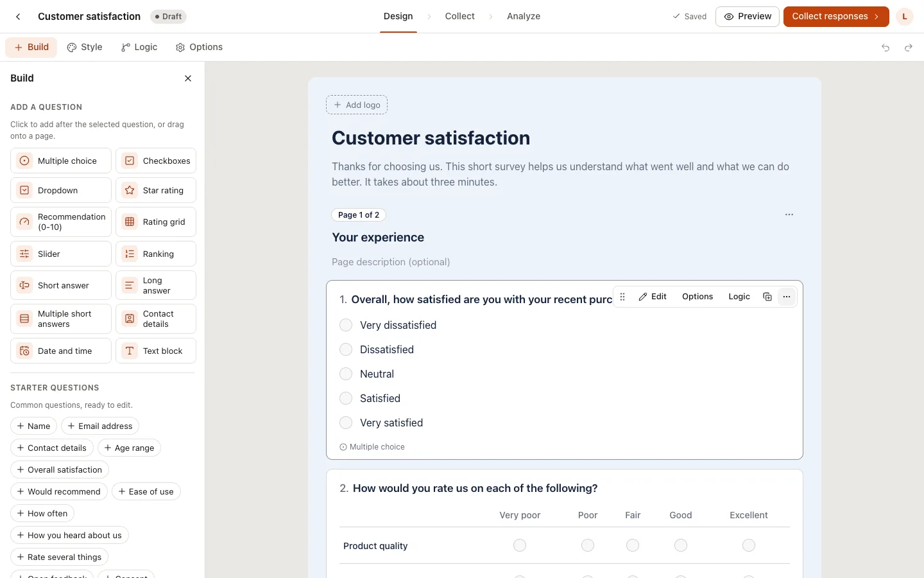This screenshot has width=924, height=578.
Task: Open the page 1 more options menu
Action: pyautogui.click(x=789, y=215)
